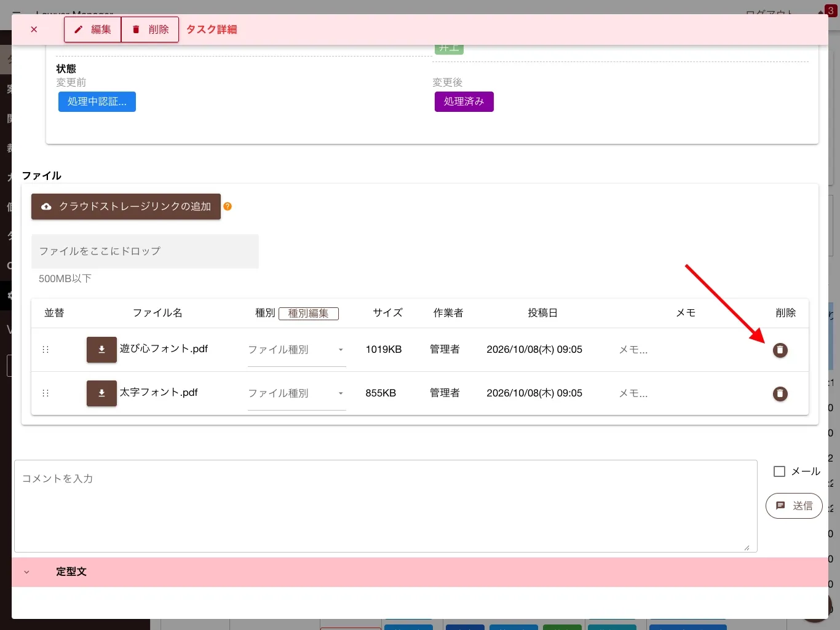The height and width of the screenshot is (630, 840).
Task: Close the task detail dialog
Action: click(x=34, y=30)
